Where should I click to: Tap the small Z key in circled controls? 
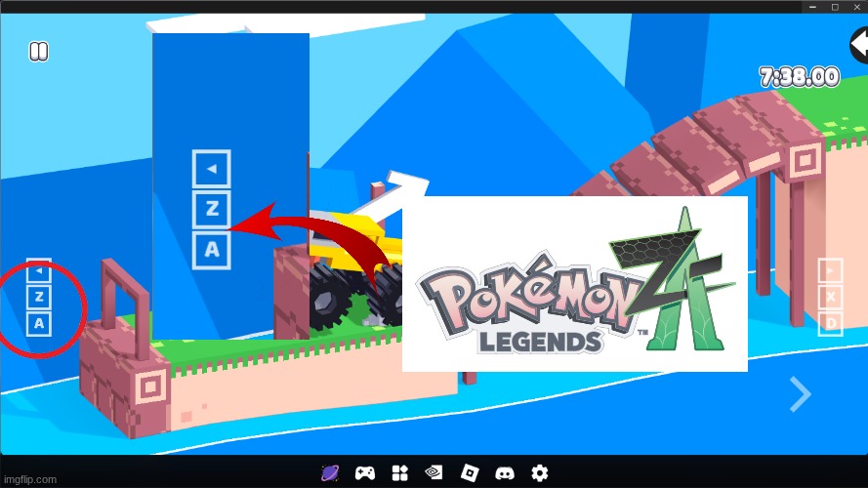click(39, 297)
